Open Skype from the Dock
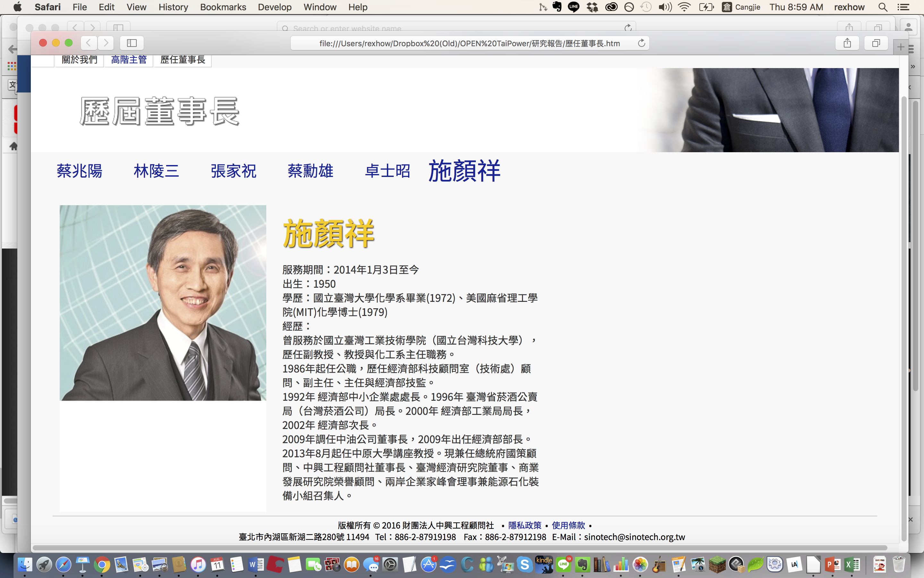This screenshot has height=578, width=924. (525, 564)
